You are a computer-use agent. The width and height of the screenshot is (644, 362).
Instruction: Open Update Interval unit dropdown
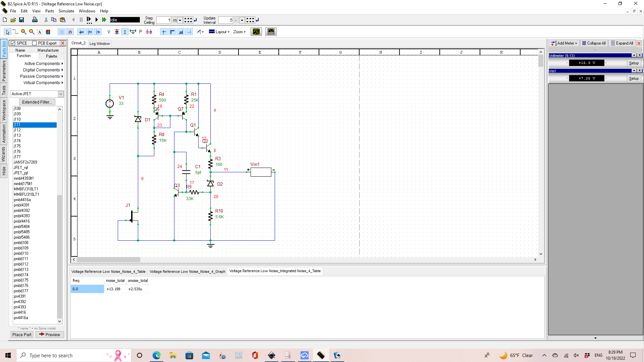pyautogui.click(x=242, y=20)
